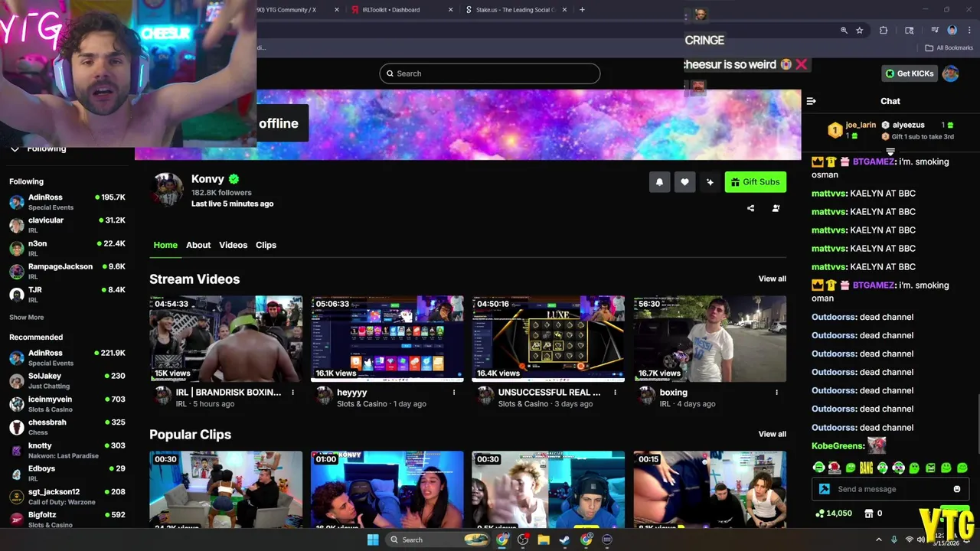The width and height of the screenshot is (980, 551).
Task: Click the blue hammer icon in chat input
Action: 825,489
